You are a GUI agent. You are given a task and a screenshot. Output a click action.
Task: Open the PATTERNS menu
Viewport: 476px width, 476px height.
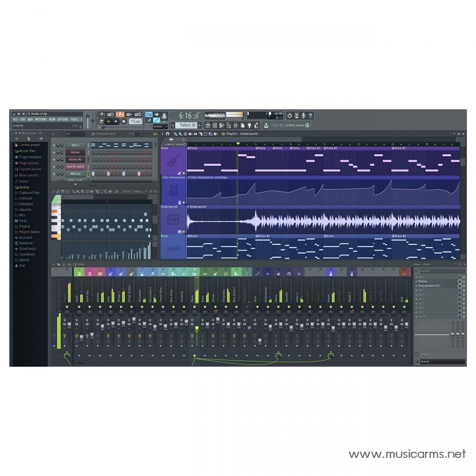40,119
